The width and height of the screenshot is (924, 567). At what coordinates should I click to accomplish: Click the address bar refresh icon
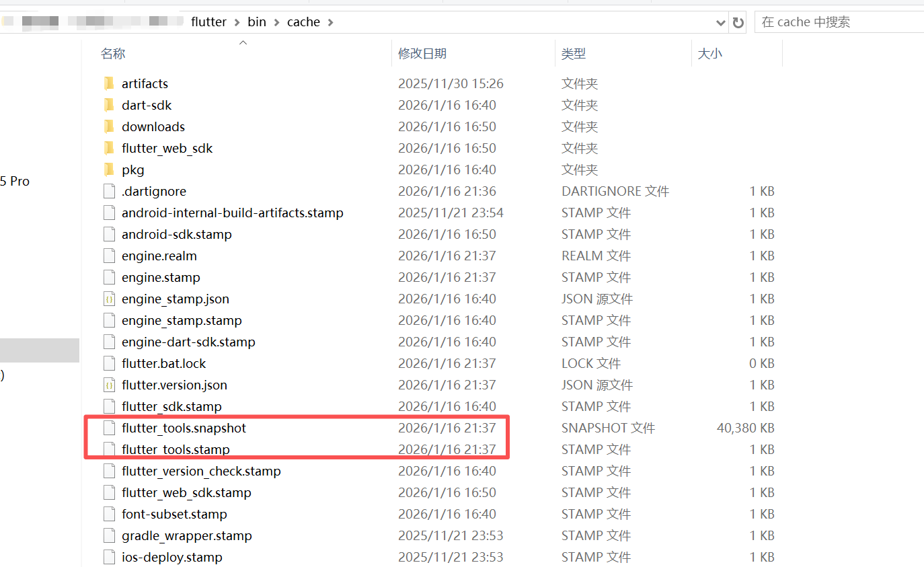pos(738,22)
